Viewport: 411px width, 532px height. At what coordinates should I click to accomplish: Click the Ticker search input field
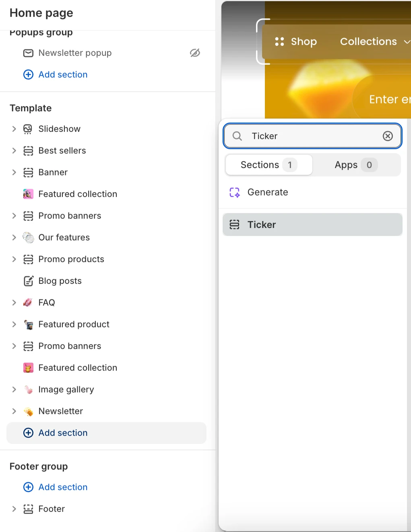coord(312,136)
